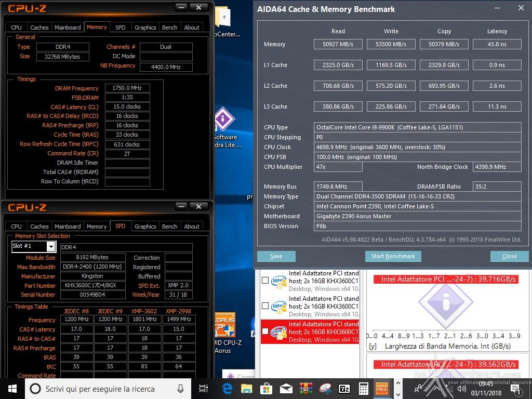Activate the microphone voice search icon
The width and height of the screenshot is (532, 399).
tap(180, 389)
